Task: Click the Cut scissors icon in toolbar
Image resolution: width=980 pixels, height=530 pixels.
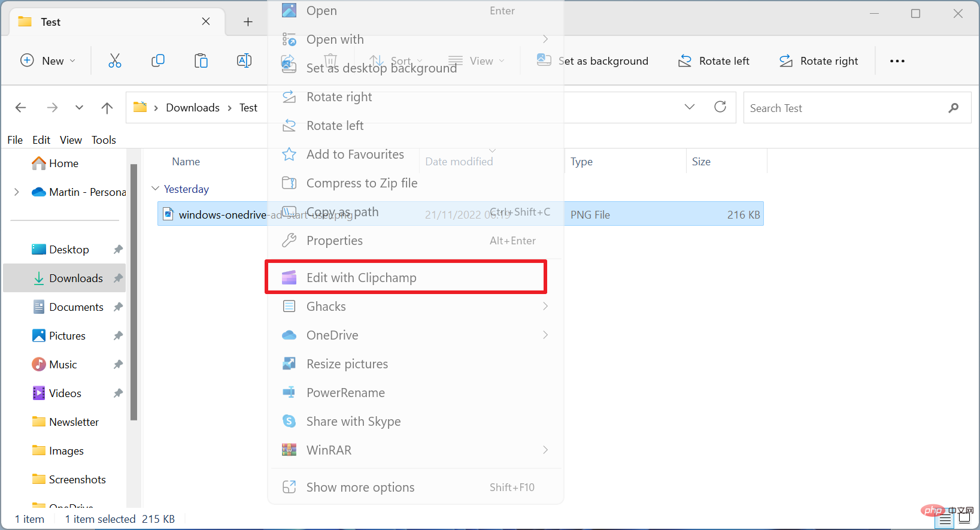Action: (x=115, y=60)
